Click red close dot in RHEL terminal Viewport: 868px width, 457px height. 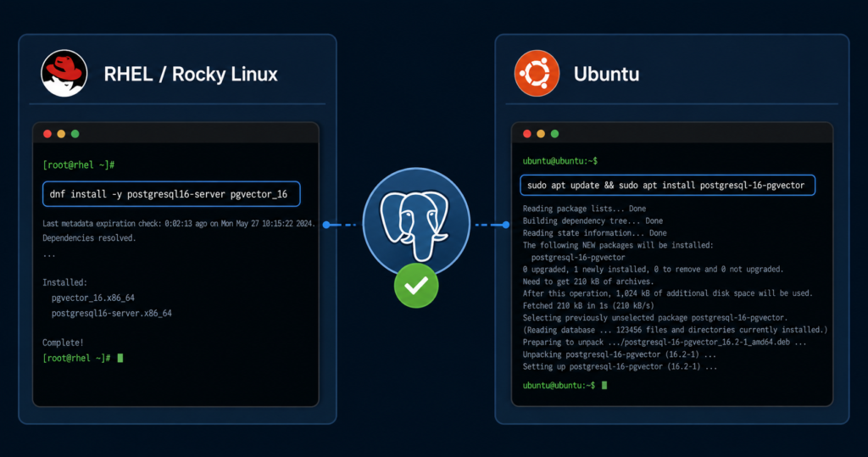[47, 134]
